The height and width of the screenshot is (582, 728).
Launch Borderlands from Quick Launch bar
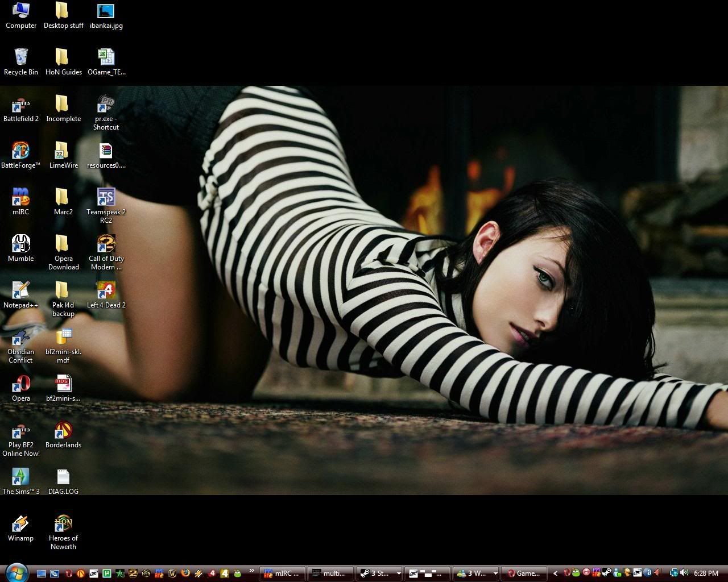80,573
